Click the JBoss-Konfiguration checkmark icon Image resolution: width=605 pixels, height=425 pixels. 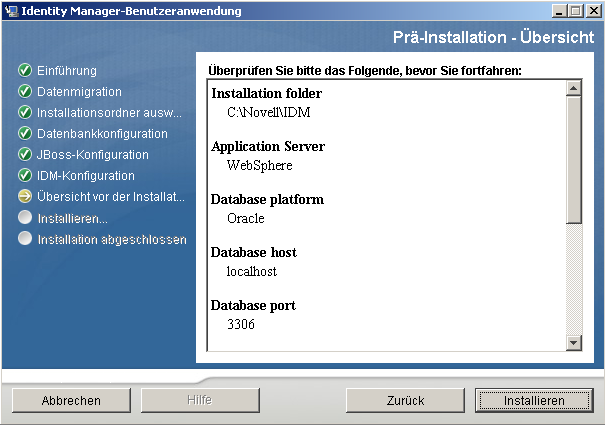(x=25, y=155)
